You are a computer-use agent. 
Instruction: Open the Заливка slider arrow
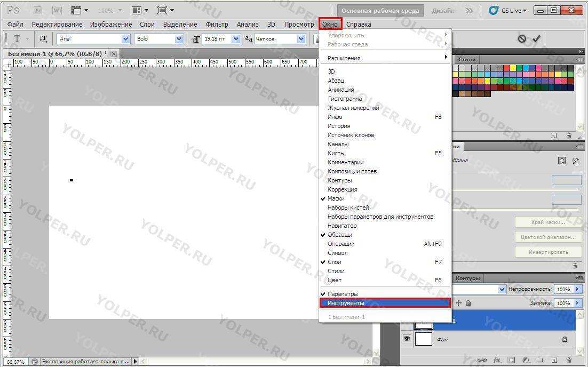[x=577, y=302]
